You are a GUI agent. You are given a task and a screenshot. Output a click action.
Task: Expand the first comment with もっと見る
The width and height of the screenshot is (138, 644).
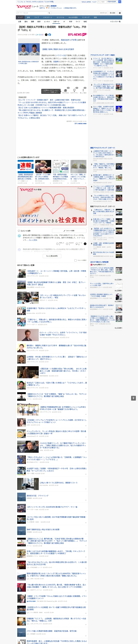click(x=34, y=240)
